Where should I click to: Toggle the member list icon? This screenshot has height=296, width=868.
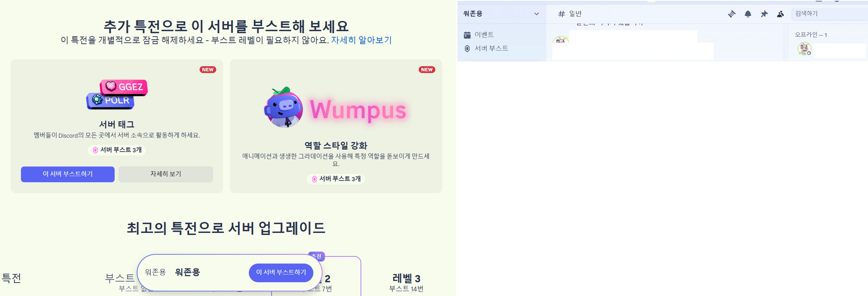pos(780,14)
